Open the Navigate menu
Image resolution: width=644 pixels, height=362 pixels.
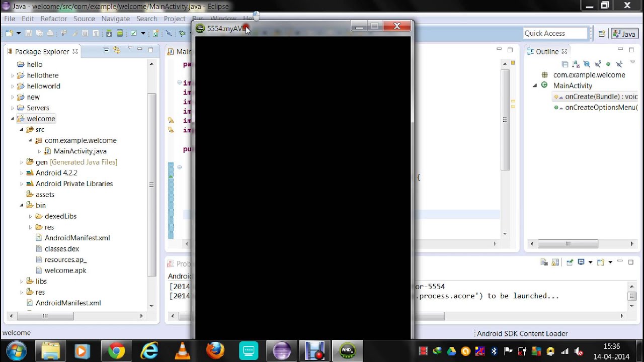tap(115, 19)
